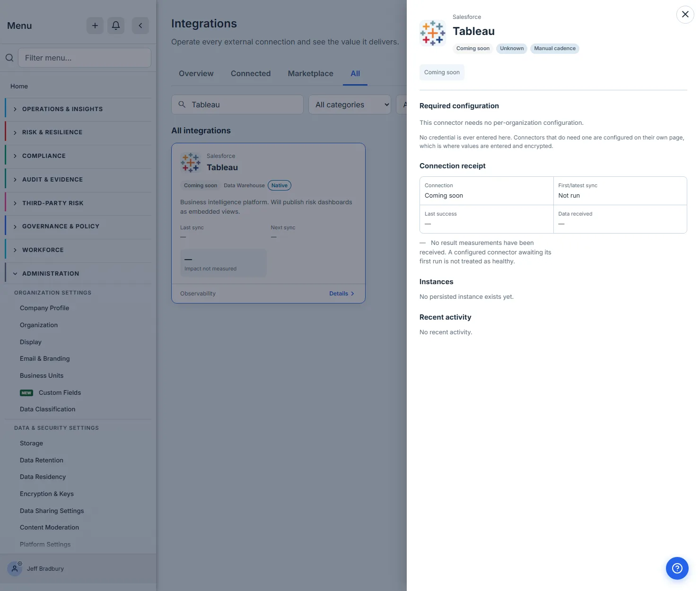Click the Tableau logo in the detail panel

[x=432, y=33]
